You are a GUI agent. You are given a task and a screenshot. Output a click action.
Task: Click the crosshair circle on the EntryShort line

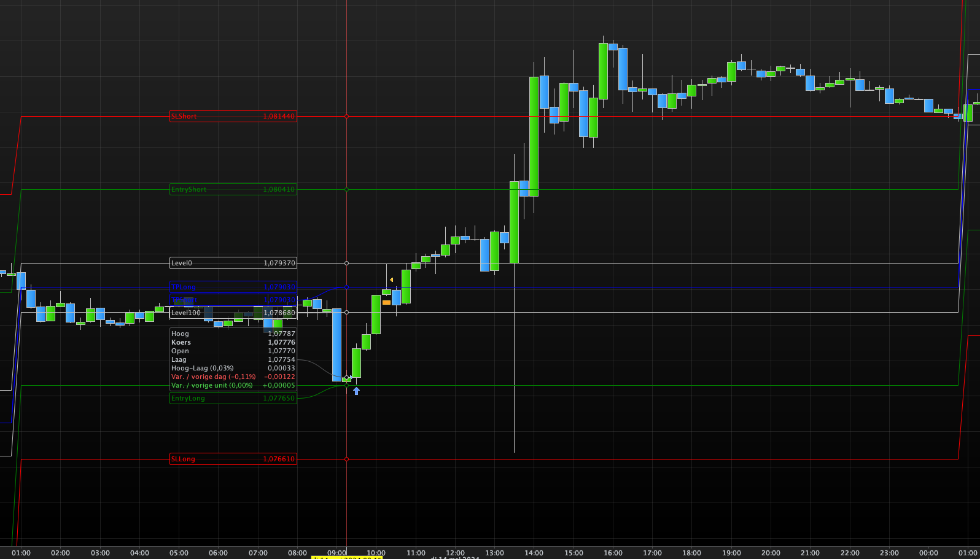point(346,189)
